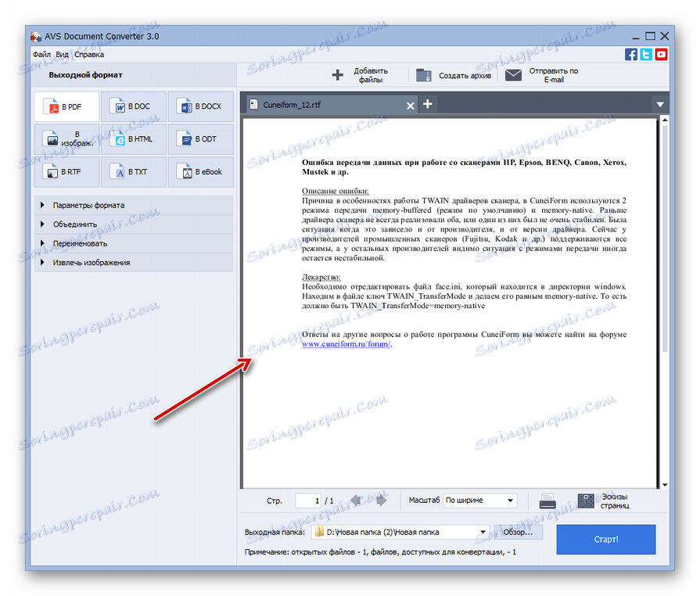Image resolution: width=700 pixels, height=596 pixels.
Task: Click the Create archive icon
Action: pos(424,75)
